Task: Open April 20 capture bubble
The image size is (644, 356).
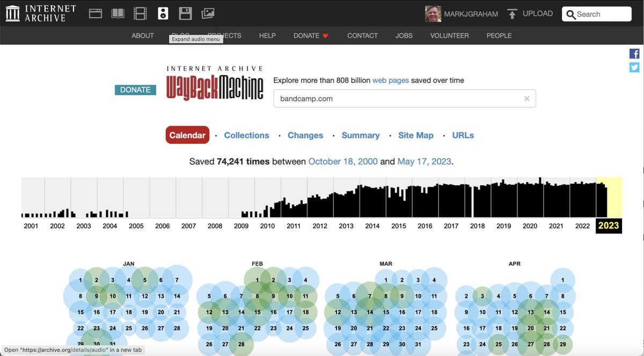Action: pyautogui.click(x=531, y=328)
